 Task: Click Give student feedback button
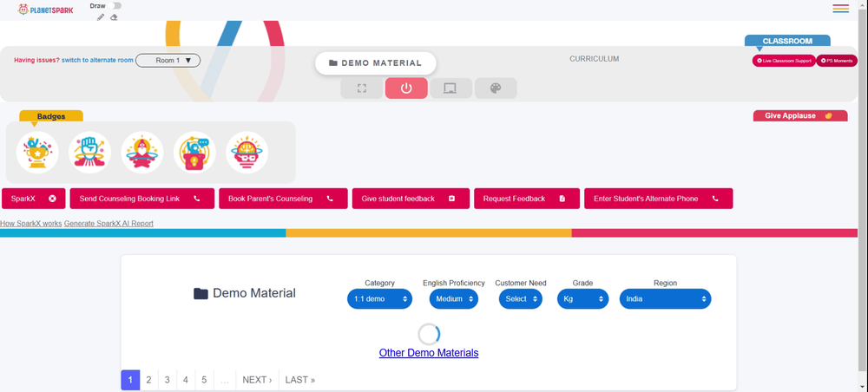[411, 199]
